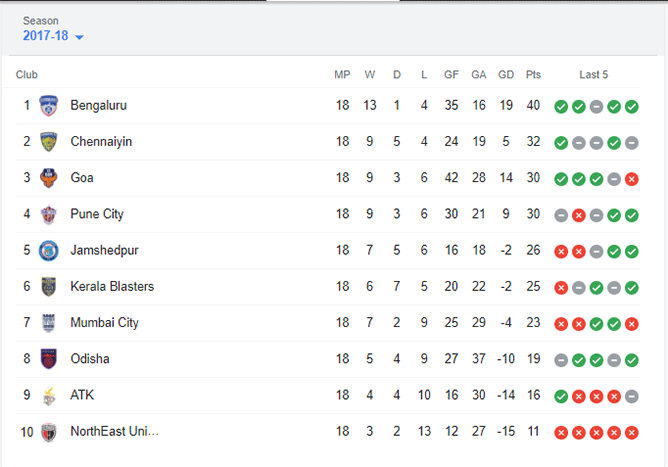This screenshot has width=668, height=467.
Task: Open the Bengaluru team name link
Action: click(98, 105)
